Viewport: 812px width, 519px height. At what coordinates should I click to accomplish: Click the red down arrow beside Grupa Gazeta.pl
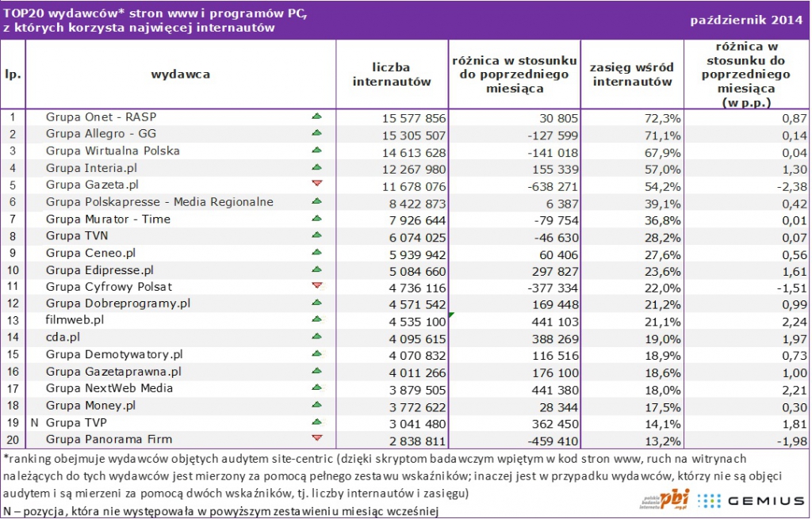click(x=317, y=185)
